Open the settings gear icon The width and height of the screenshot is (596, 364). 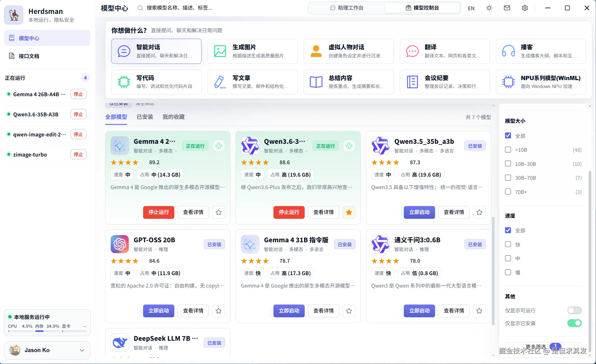[525, 8]
